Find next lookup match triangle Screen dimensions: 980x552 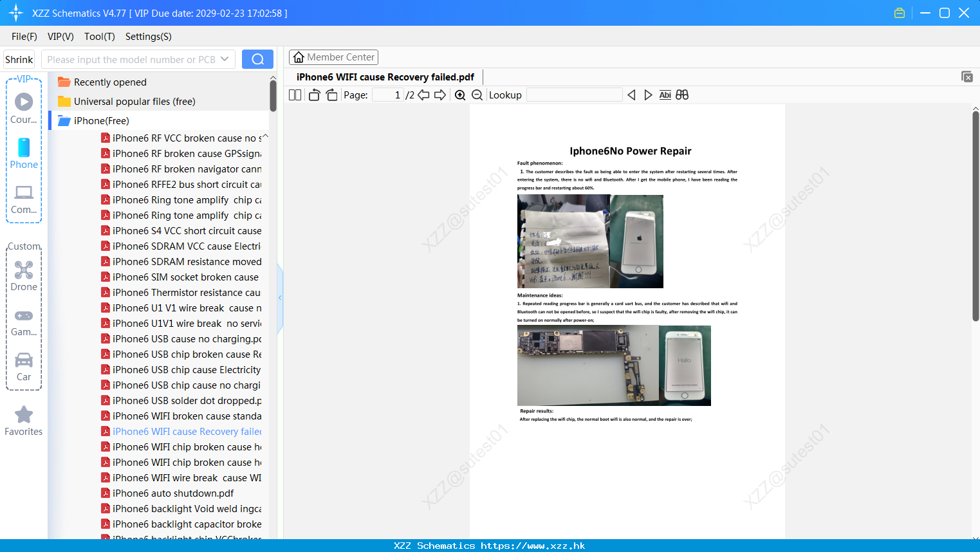(x=648, y=95)
